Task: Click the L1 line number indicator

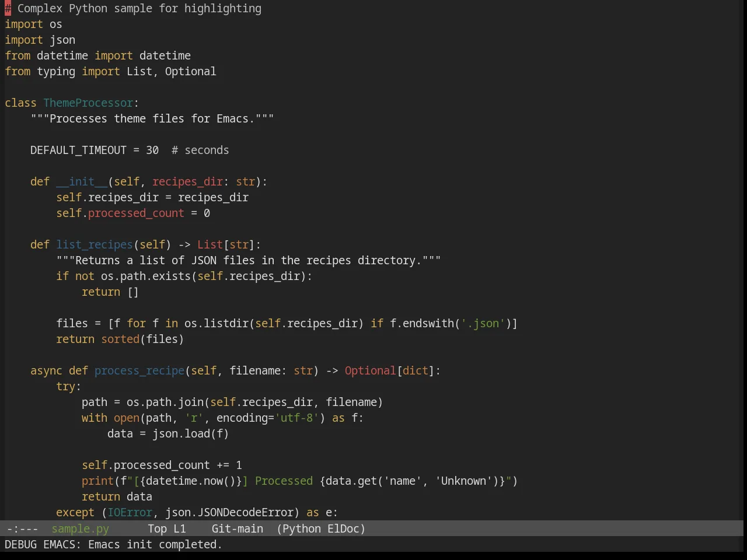Action: click(x=179, y=528)
